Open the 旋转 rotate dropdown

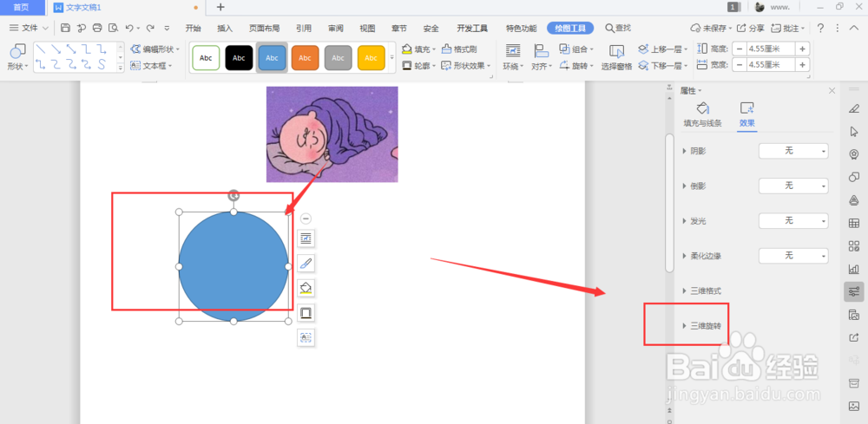pos(576,65)
